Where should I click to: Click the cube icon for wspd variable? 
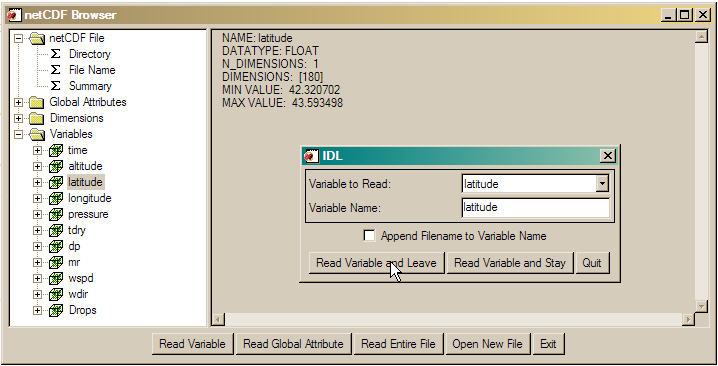pos(56,279)
